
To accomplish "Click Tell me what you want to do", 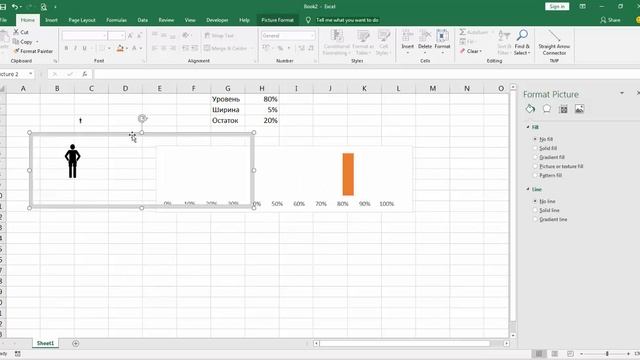I will 347,20.
